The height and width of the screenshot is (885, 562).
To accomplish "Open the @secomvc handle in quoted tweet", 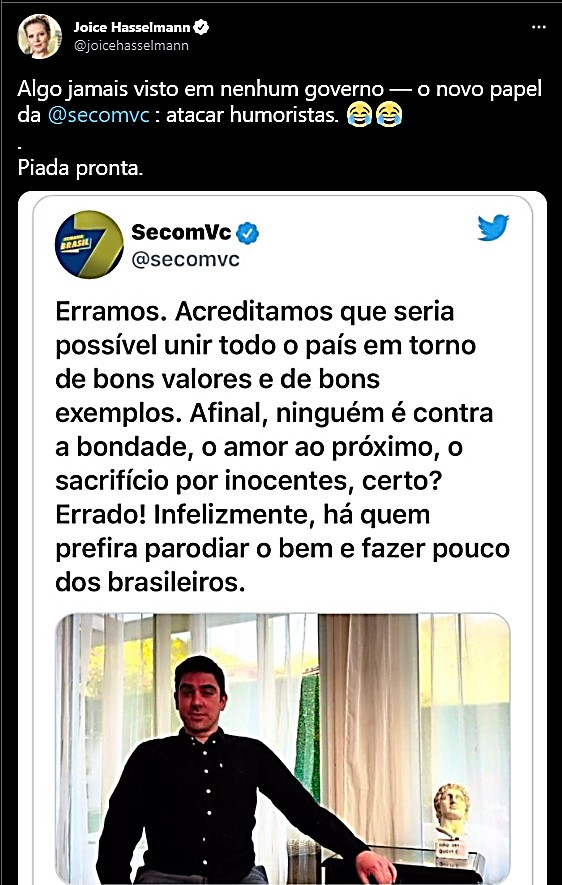I will tap(185, 260).
